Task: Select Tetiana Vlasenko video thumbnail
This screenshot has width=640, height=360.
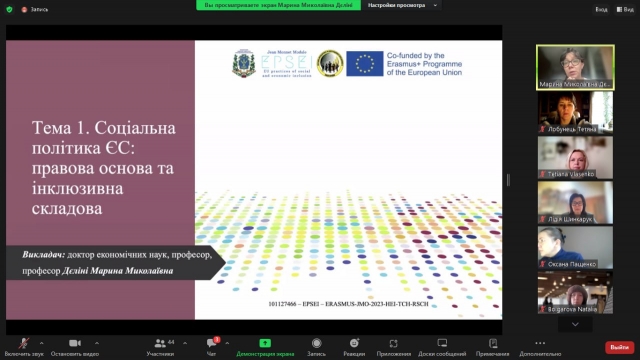Action: pos(575,158)
